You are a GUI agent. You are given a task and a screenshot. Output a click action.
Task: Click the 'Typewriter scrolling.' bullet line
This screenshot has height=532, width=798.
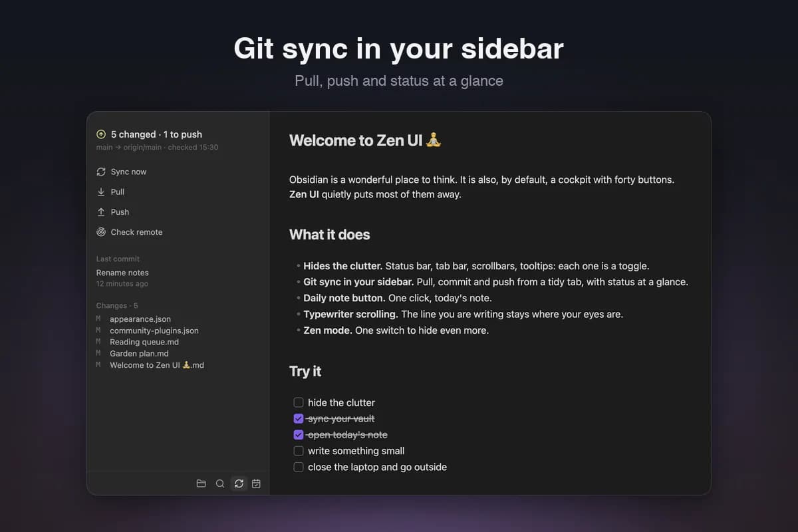pyautogui.click(x=464, y=314)
